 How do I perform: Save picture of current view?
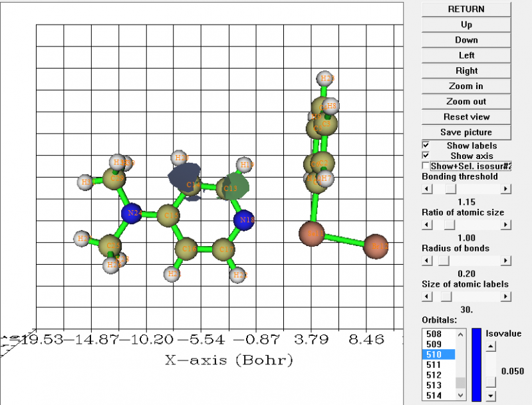(x=466, y=132)
